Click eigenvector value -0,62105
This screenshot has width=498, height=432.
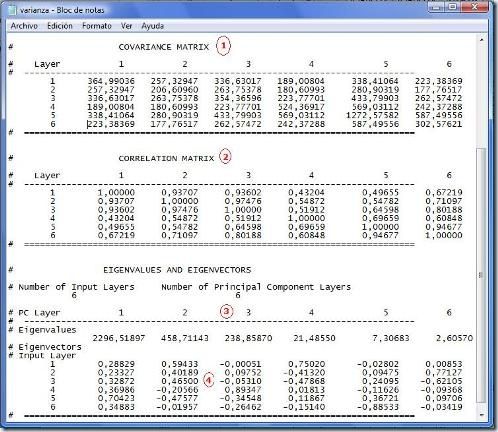click(441, 381)
